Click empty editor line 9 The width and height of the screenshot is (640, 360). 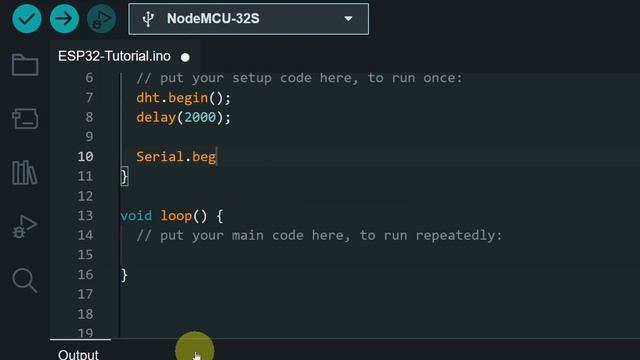pos(380,137)
